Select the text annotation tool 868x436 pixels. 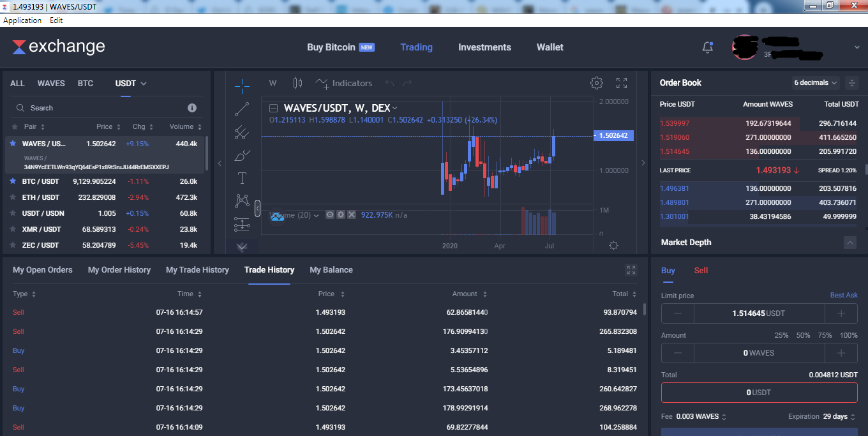(242, 178)
